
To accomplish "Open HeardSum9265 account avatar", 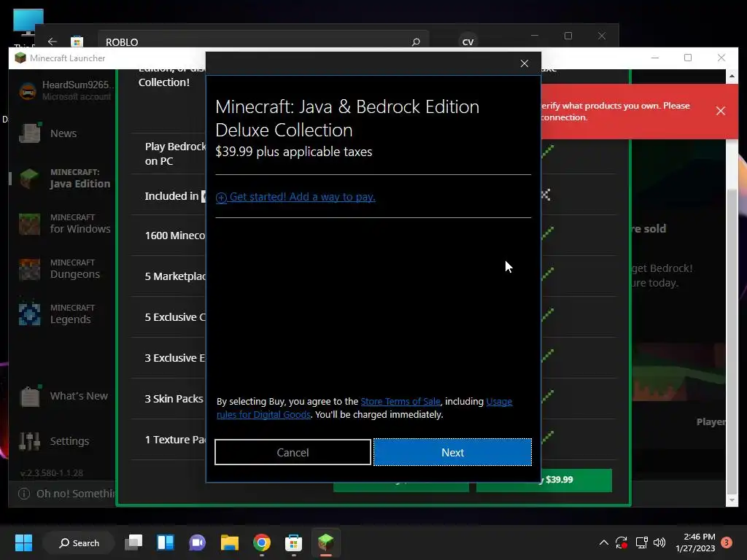I will point(28,90).
